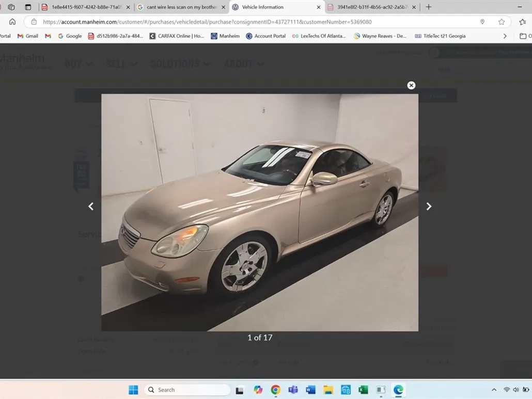
Task: Close the vehicle photo lightbox
Action: [411, 86]
